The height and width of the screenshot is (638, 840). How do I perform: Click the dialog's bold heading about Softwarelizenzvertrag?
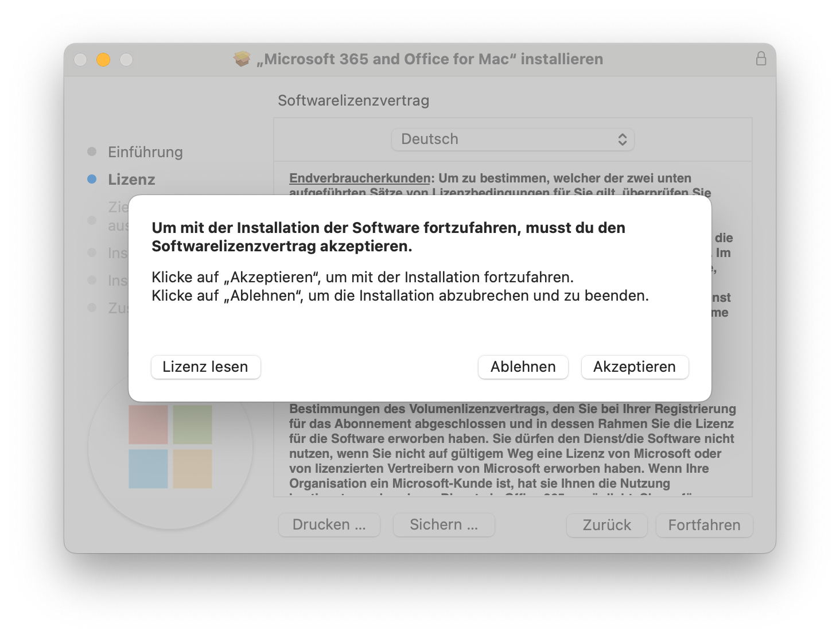tap(388, 237)
